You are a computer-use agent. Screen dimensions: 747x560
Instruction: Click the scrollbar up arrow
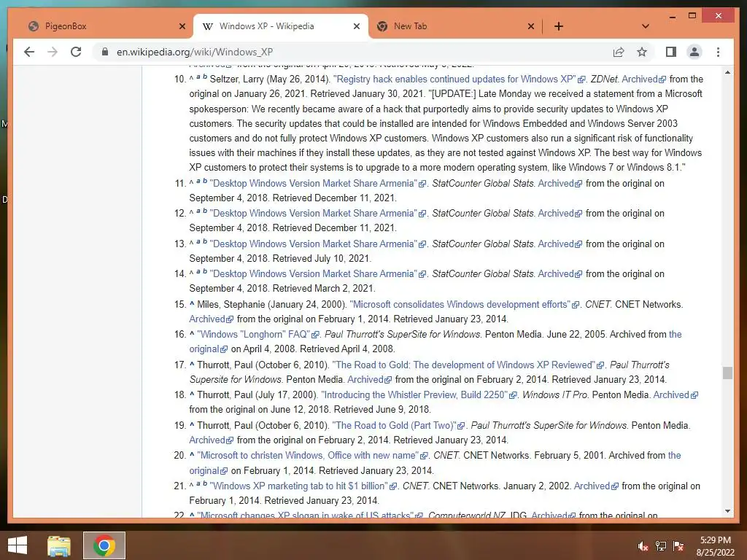[x=727, y=72]
